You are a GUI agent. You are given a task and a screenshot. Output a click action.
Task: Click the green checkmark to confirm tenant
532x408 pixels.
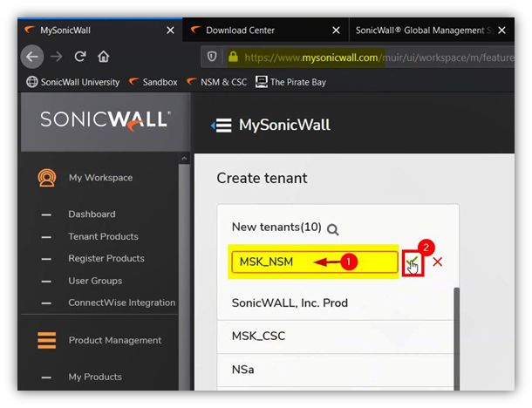(413, 262)
